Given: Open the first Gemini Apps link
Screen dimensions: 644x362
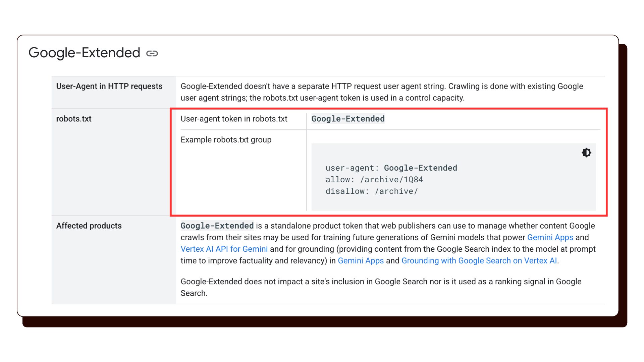Looking at the screenshot, I should (x=550, y=237).
